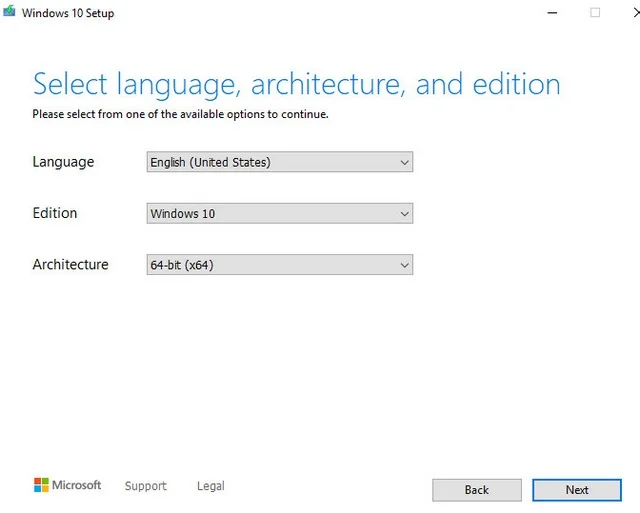Click the Edition label
This screenshot has width=640, height=513.
55,213
